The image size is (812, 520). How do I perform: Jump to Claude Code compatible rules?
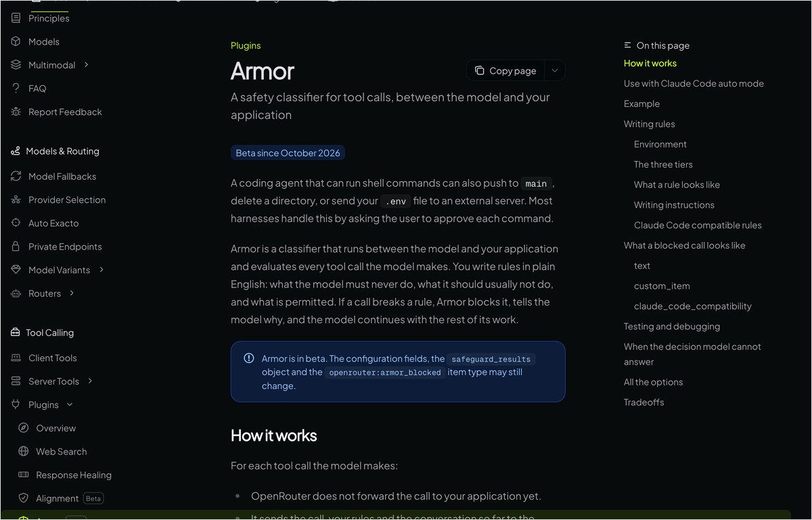coord(698,225)
